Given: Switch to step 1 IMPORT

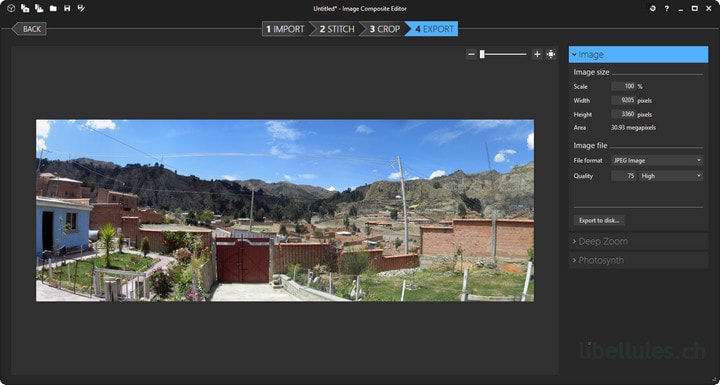Looking at the screenshot, I should (x=285, y=29).
